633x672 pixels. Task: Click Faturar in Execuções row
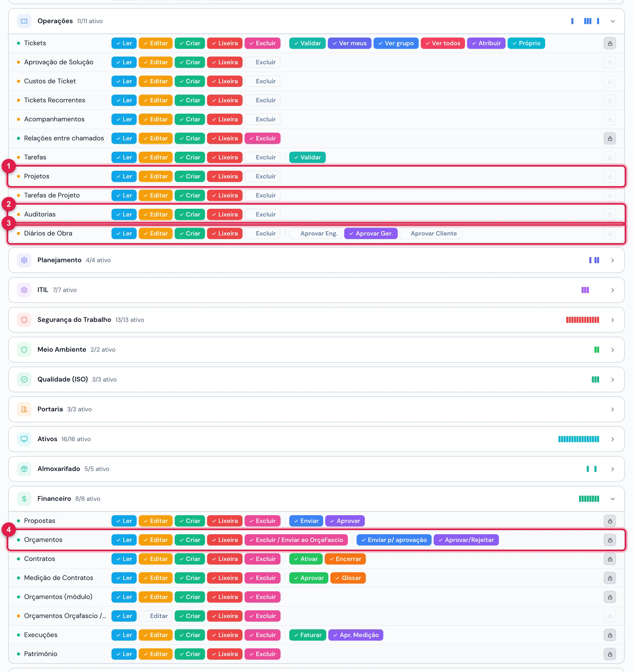pyautogui.click(x=308, y=635)
